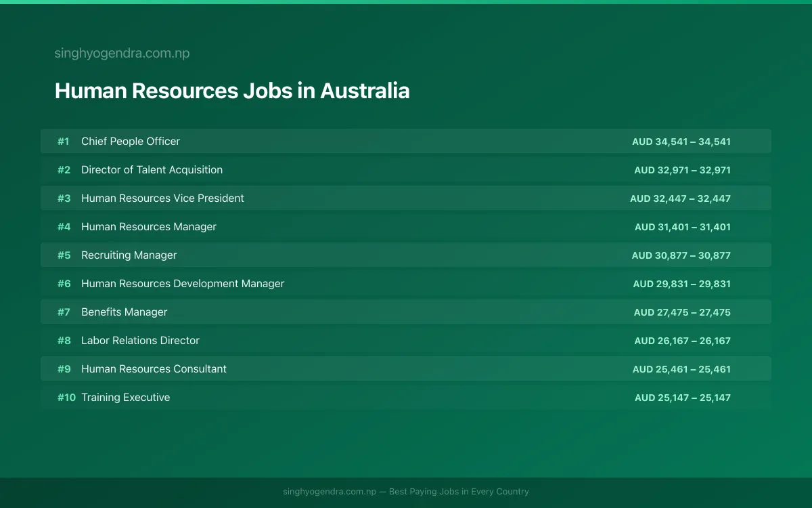Select Director of Talent Acquisition job title
The height and width of the screenshot is (508, 812).
pos(152,170)
